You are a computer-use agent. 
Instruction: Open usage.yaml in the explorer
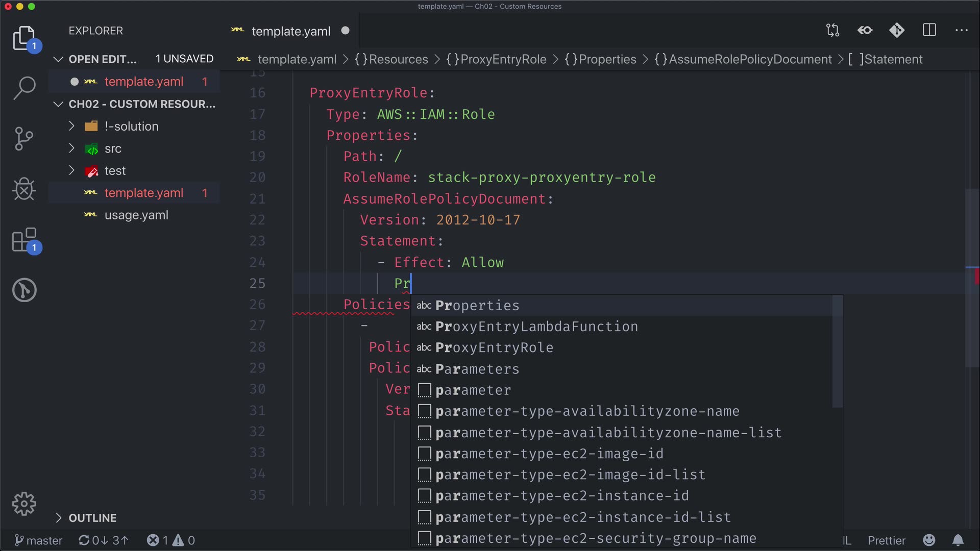coord(136,215)
